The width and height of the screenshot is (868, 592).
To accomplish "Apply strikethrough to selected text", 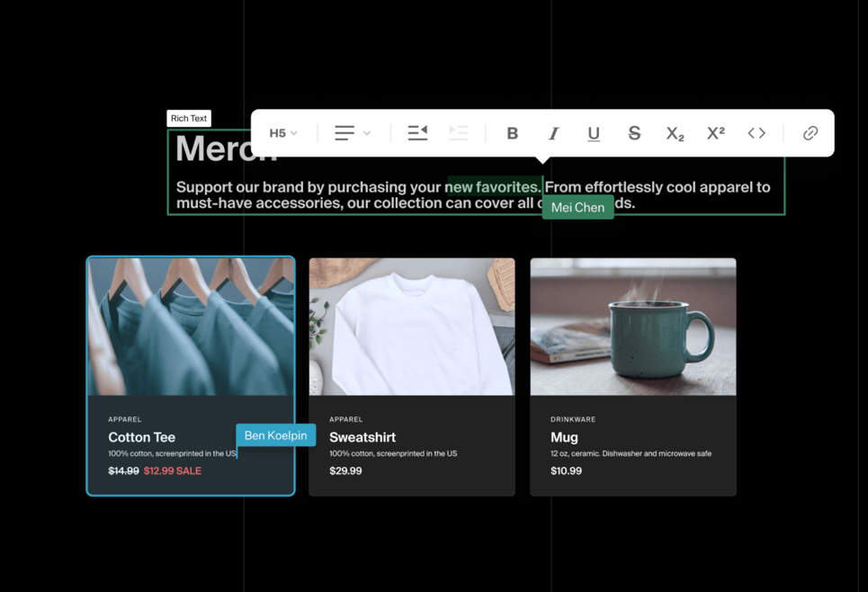I will pyautogui.click(x=634, y=133).
